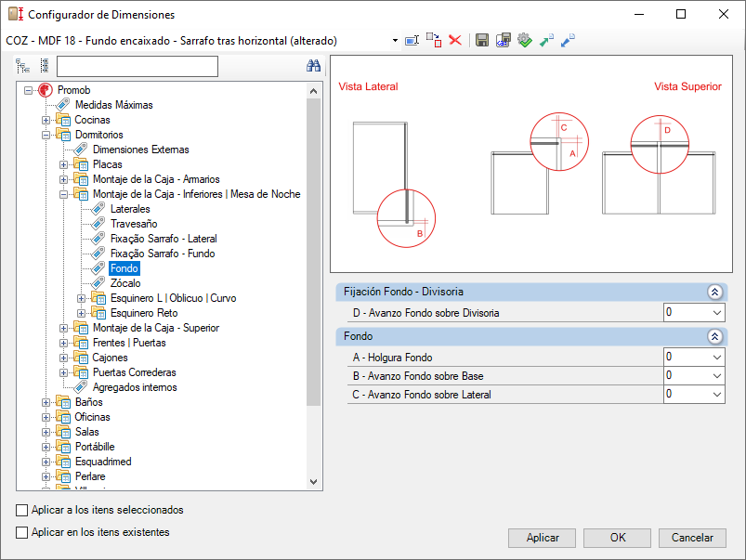Expand the Cocinas tree node

click(x=46, y=120)
